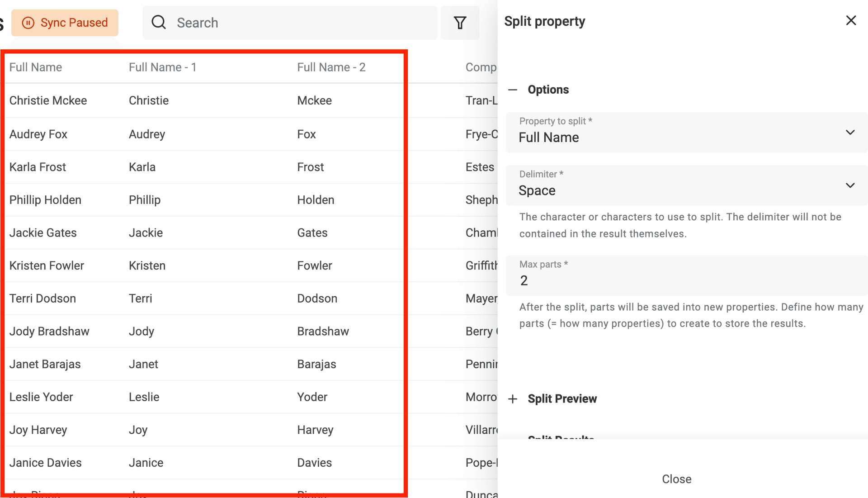Click the Full Name column header
Image resolution: width=868 pixels, height=498 pixels.
pos(36,67)
